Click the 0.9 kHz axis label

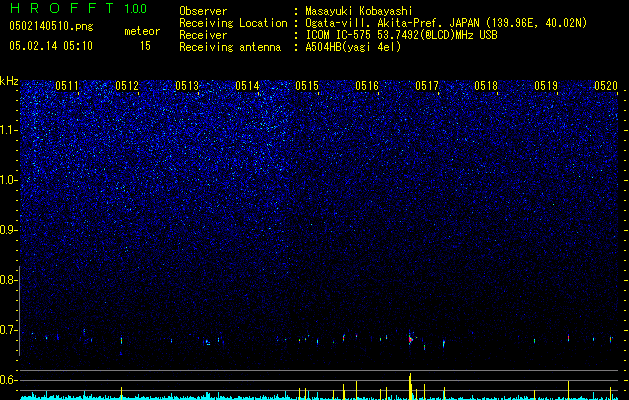coord(9,230)
